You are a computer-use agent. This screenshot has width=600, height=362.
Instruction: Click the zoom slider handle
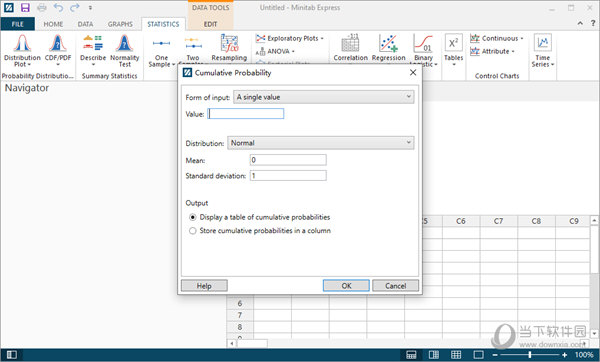[x=530, y=355]
